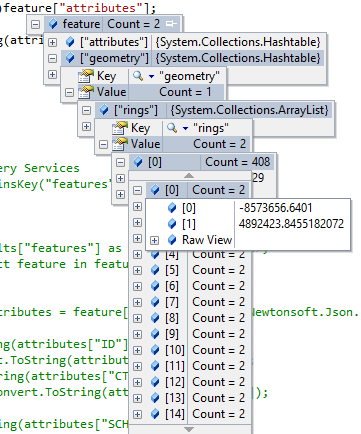
Task: Select the {System.Collections.Hashtable} value of ["attributes"]
Action: tap(238, 42)
